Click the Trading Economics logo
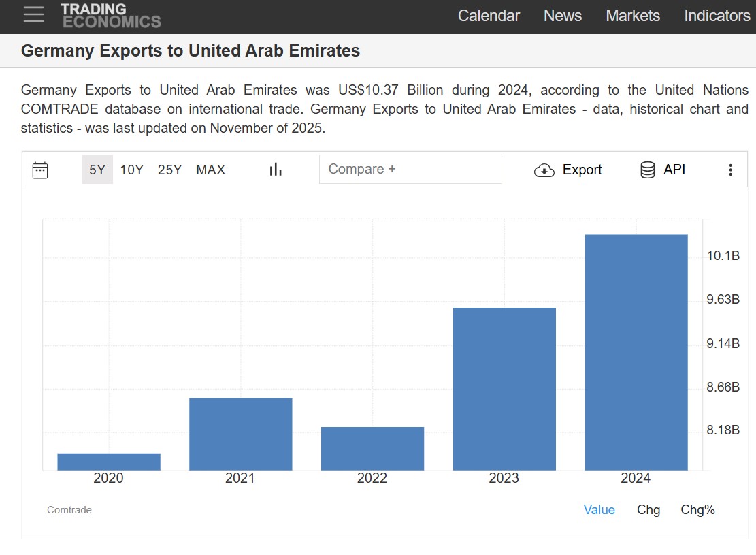 [x=110, y=16]
